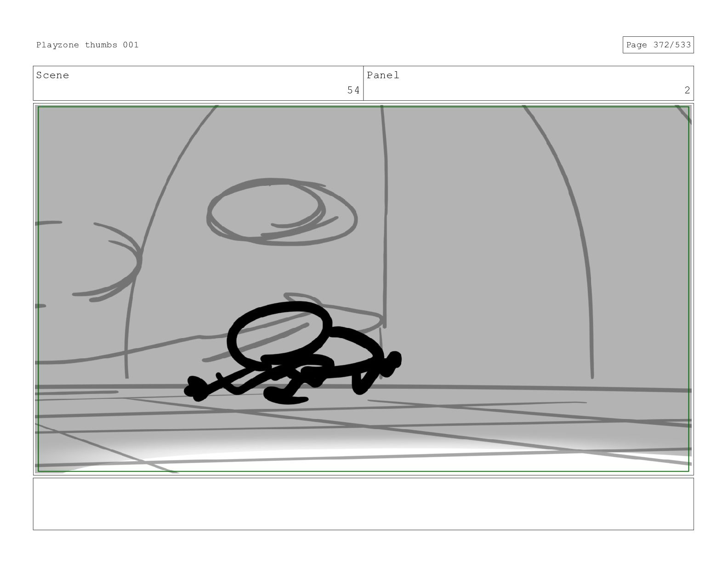Viewport: 728px width, 563px height.
Task: Click the scene number "54"
Action: pos(353,90)
